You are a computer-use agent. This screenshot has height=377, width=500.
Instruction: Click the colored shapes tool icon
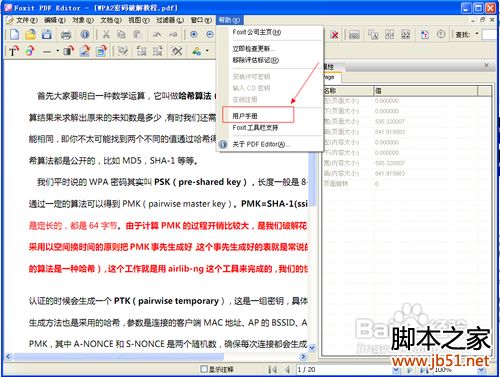pyautogui.click(x=197, y=51)
